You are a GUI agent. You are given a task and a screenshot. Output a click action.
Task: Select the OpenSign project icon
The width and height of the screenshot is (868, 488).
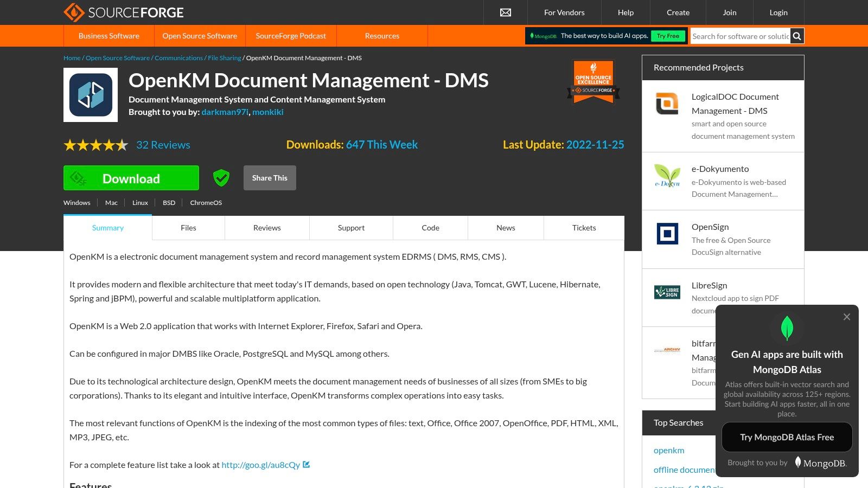point(667,234)
